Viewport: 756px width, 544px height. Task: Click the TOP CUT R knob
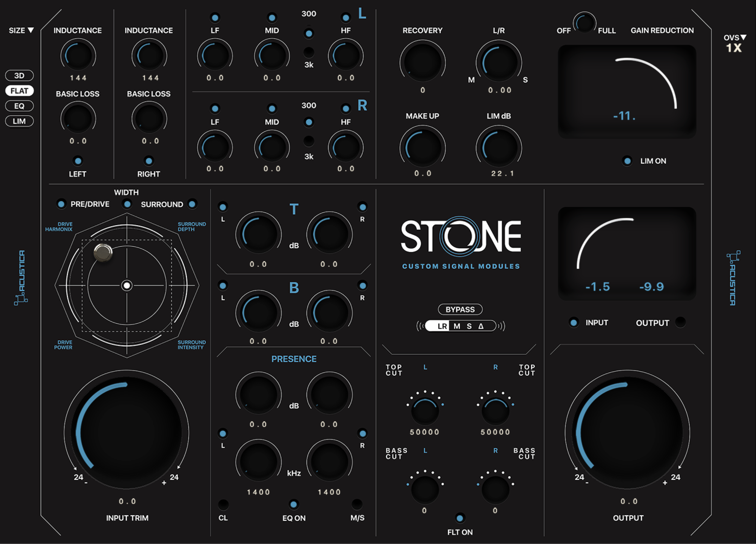pyautogui.click(x=495, y=411)
